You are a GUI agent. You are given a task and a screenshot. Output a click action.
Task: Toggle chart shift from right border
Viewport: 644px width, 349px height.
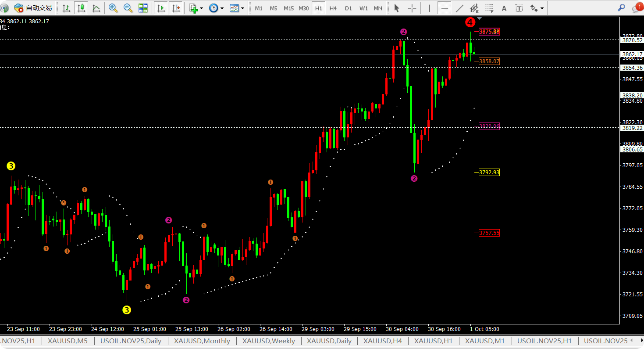[x=176, y=8]
